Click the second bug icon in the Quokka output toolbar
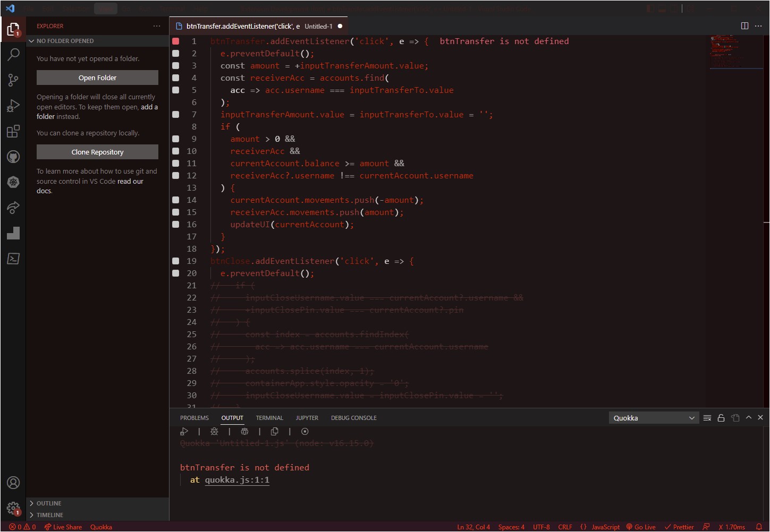The image size is (770, 532). pyautogui.click(x=244, y=432)
